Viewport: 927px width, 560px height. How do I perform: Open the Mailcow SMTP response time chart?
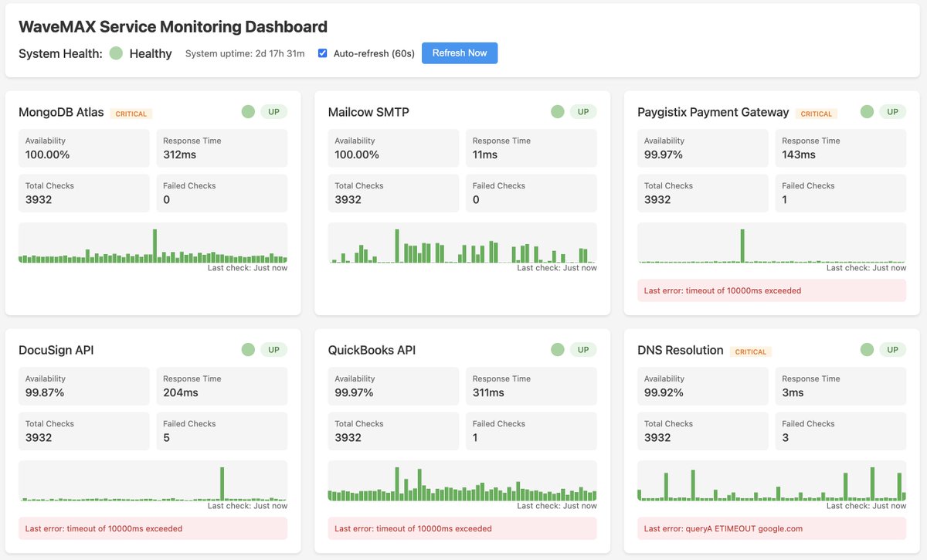pyautogui.click(x=463, y=243)
